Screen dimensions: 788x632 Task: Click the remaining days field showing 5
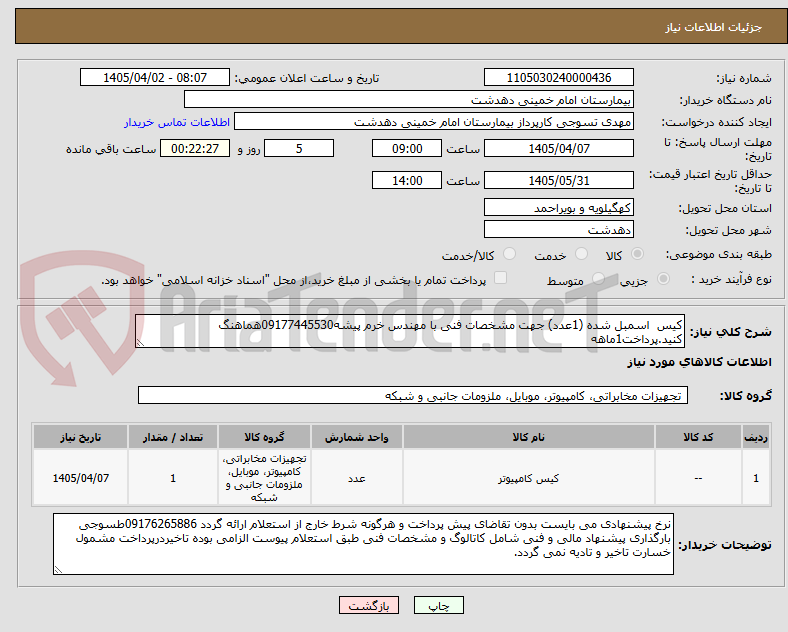(x=299, y=149)
